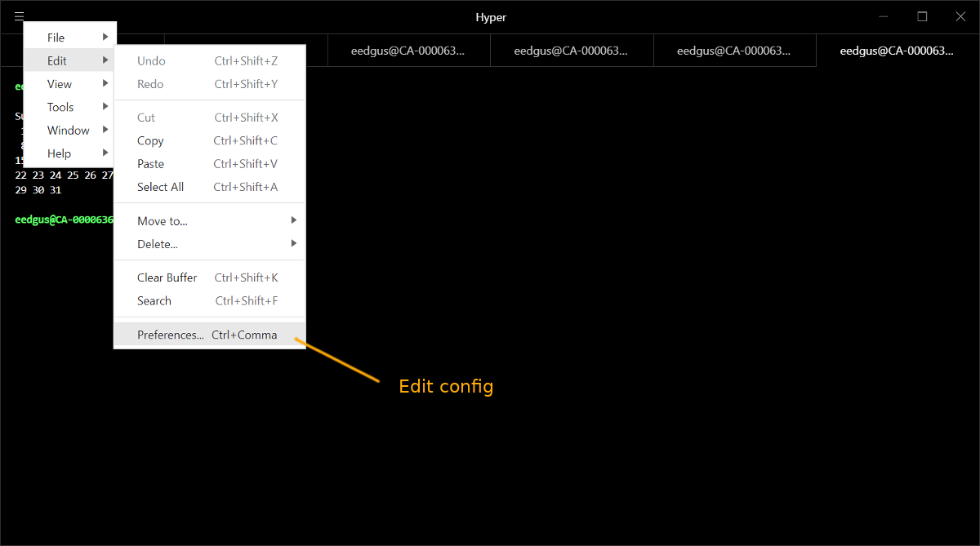Expand the Tools submenu arrow

click(x=105, y=107)
